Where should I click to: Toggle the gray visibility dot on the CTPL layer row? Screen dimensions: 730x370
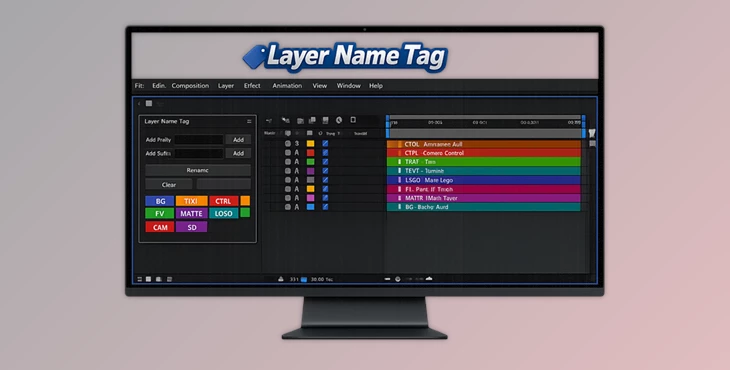pos(288,153)
